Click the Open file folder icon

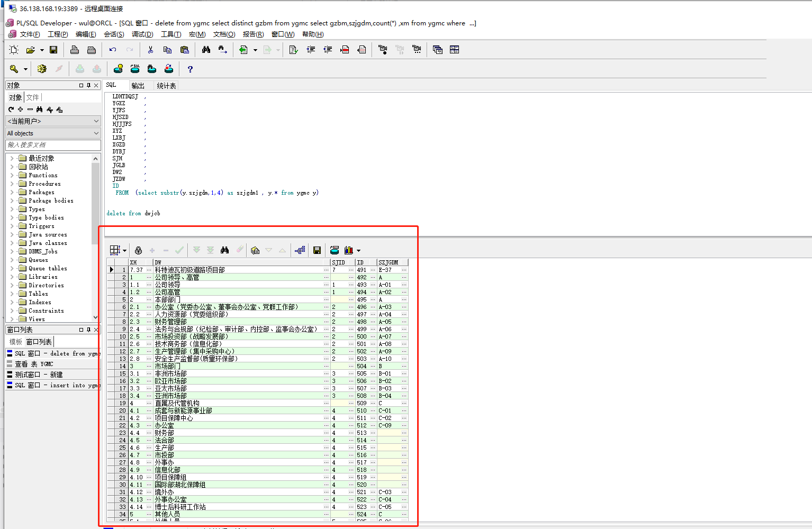pyautogui.click(x=31, y=50)
